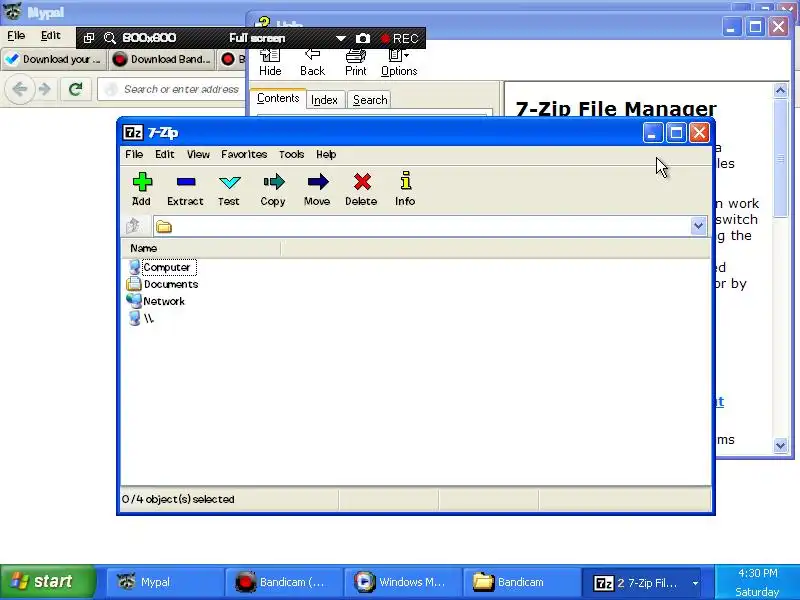Click the Bandicam screenshot camera icon

[x=363, y=38]
